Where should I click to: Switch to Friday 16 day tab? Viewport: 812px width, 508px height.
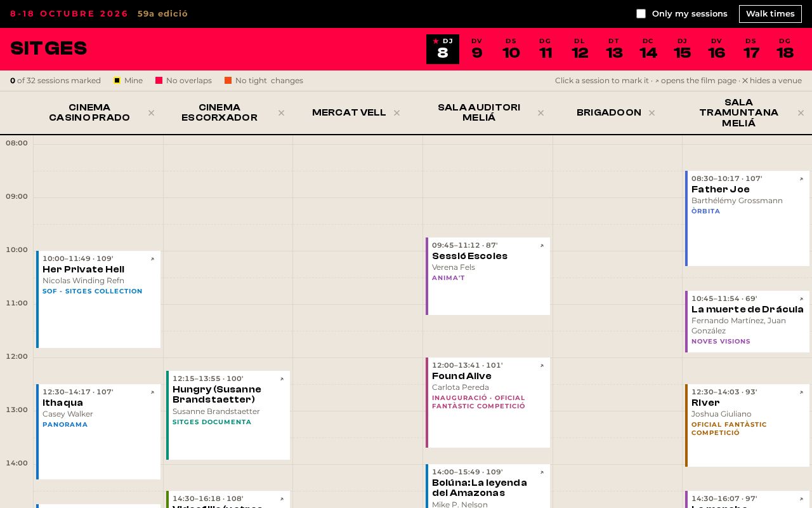coord(717,49)
